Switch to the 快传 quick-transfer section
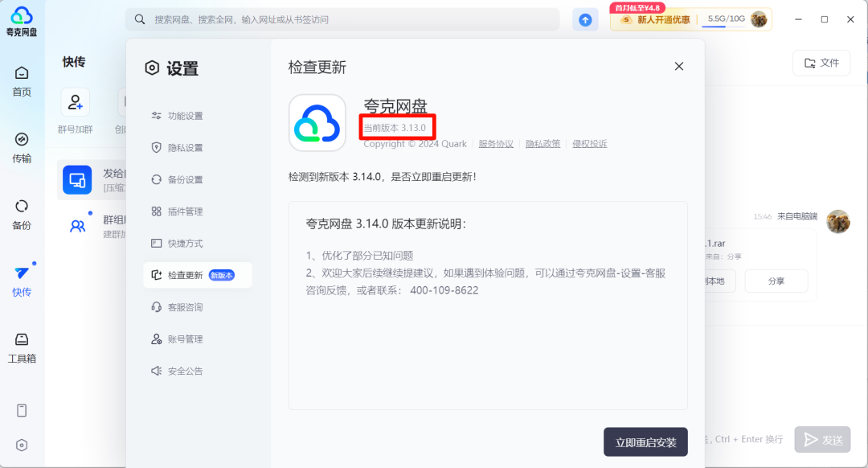 tap(22, 280)
